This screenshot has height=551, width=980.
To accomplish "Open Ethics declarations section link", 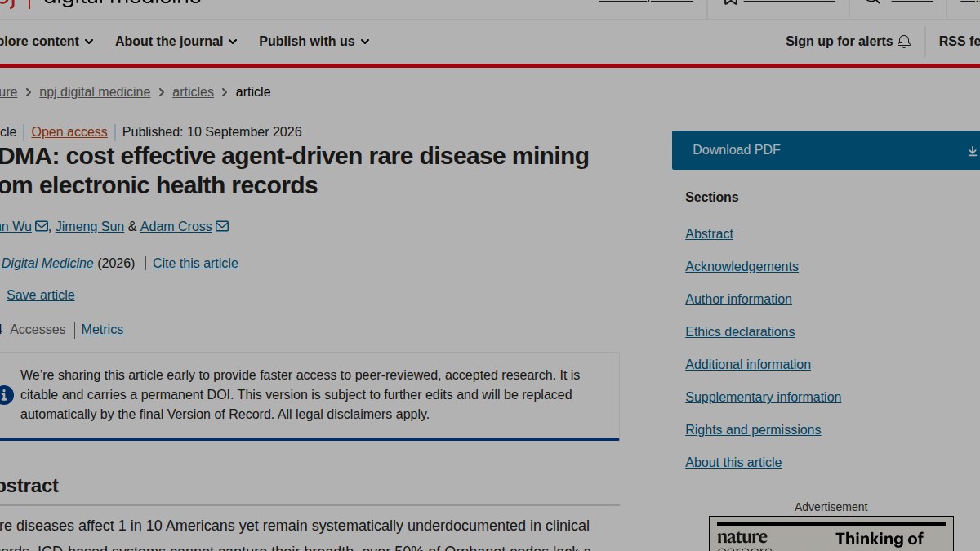I will (740, 332).
